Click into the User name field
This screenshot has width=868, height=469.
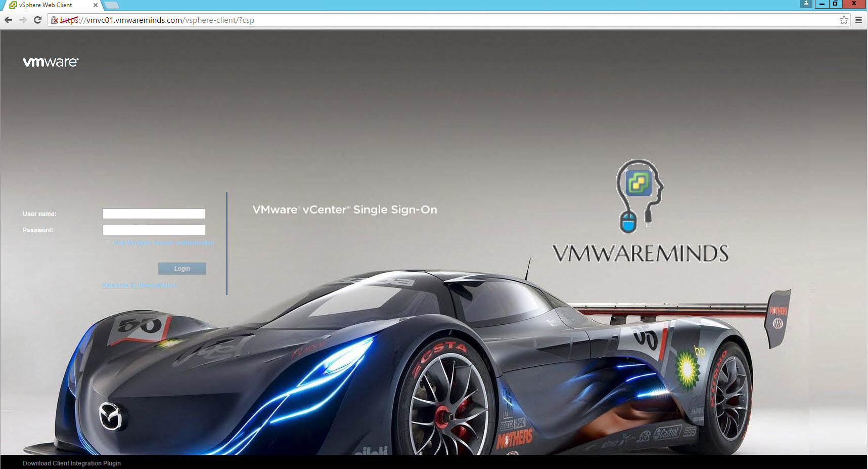pyautogui.click(x=154, y=214)
